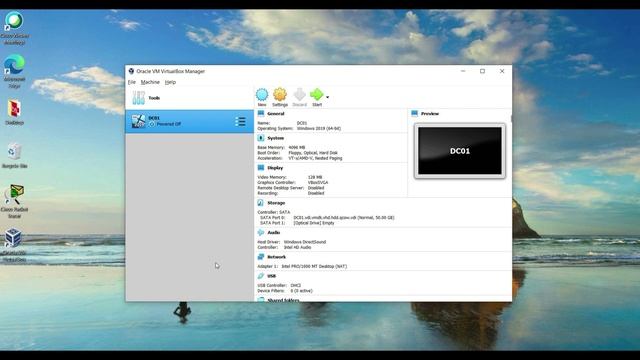Click the Discard saved state icon
Viewport: 640px width, 360px height.
pyautogui.click(x=299, y=95)
